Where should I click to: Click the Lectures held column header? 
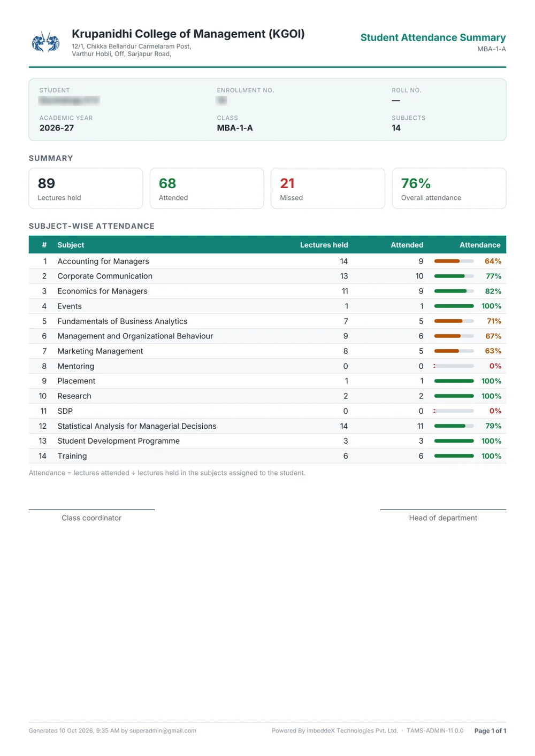tap(324, 245)
